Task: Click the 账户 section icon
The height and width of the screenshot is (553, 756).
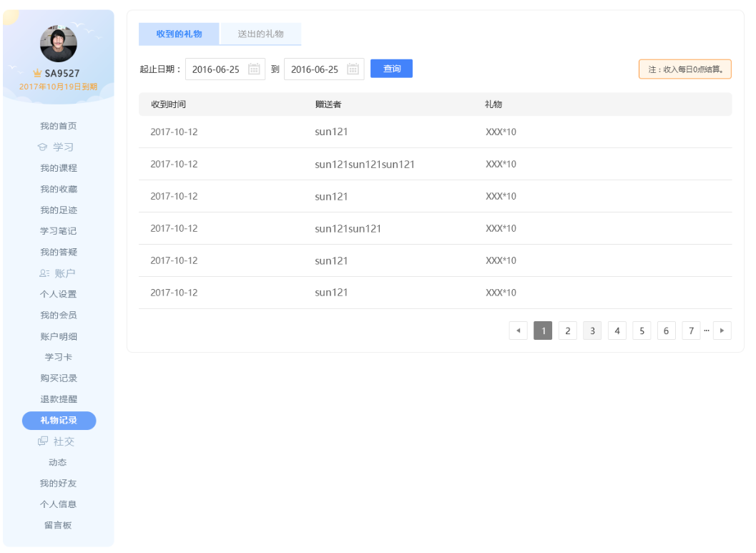Action: [44, 273]
